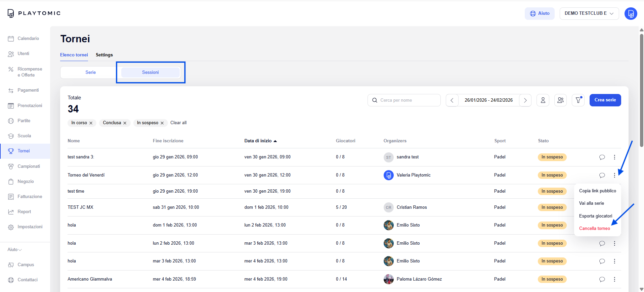Go to Campionati in the sidebar
The width and height of the screenshot is (644, 292).
click(29, 166)
